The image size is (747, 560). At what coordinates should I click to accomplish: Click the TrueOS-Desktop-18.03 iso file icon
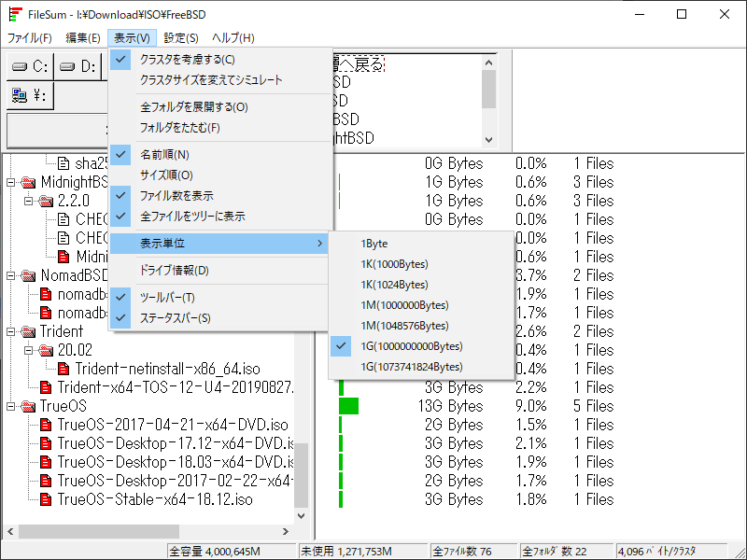click(x=46, y=462)
